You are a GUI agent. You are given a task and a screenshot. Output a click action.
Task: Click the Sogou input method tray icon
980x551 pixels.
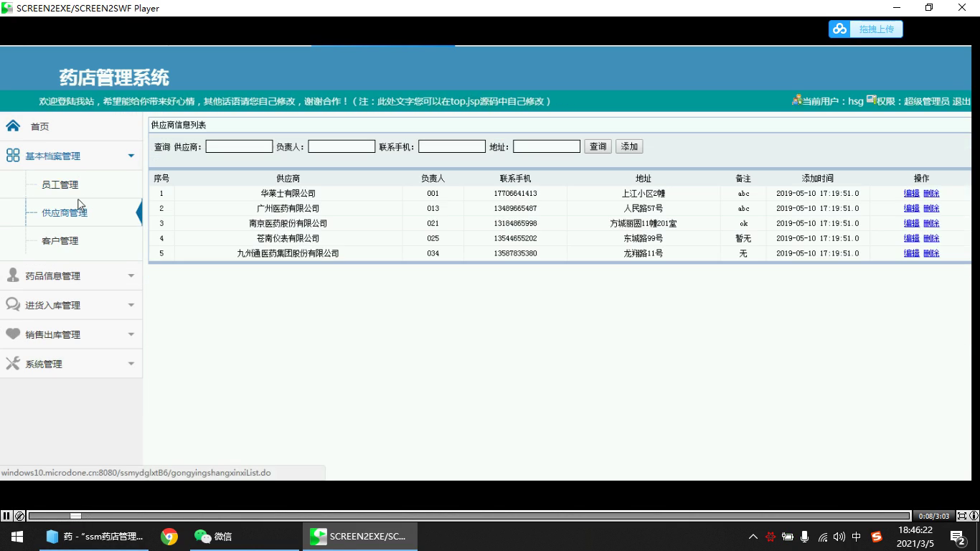coord(877,537)
